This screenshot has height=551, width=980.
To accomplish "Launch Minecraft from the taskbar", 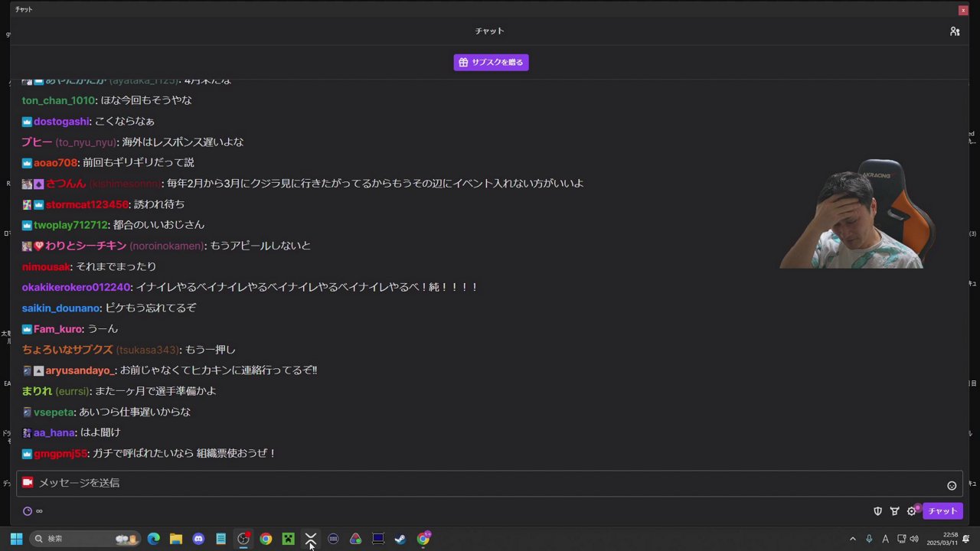I will click(288, 539).
